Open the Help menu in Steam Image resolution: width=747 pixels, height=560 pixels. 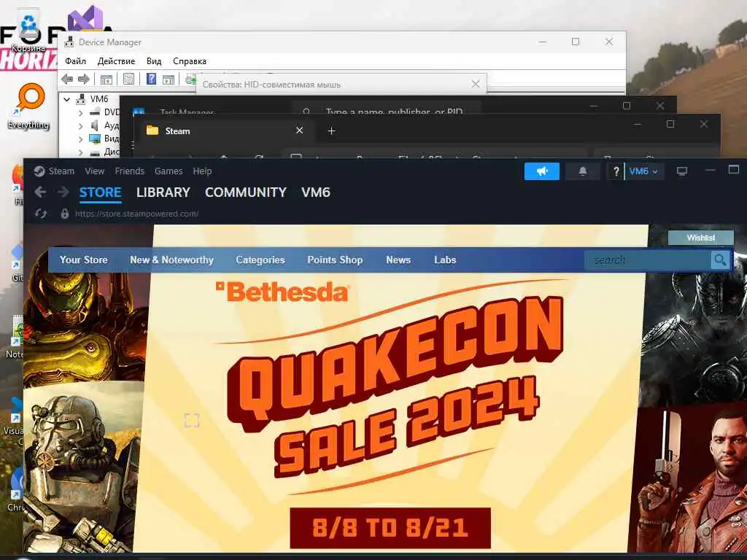[202, 171]
